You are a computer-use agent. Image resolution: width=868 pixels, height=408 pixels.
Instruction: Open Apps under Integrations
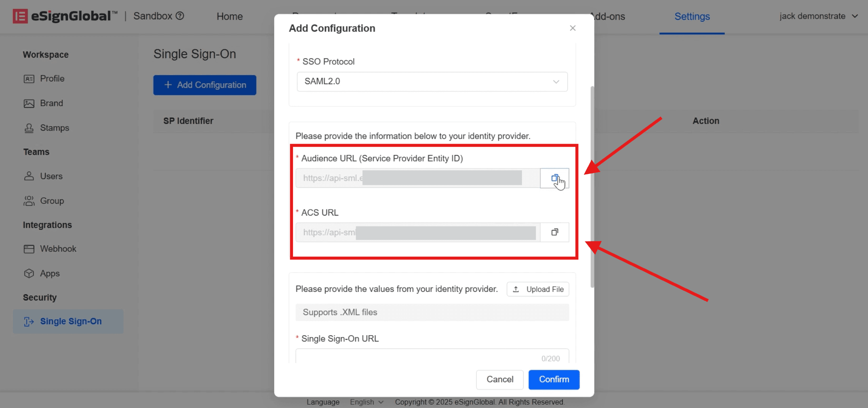pyautogui.click(x=50, y=273)
